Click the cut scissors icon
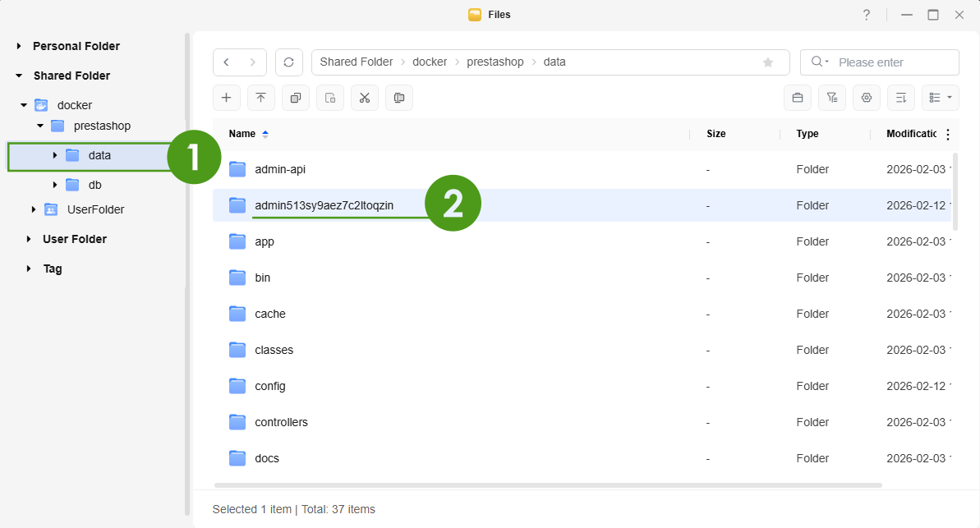The width and height of the screenshot is (980, 528). (365, 98)
